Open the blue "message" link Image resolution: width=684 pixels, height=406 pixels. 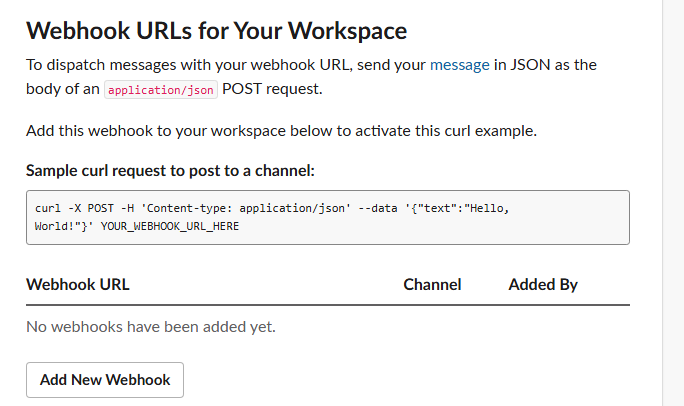459,65
